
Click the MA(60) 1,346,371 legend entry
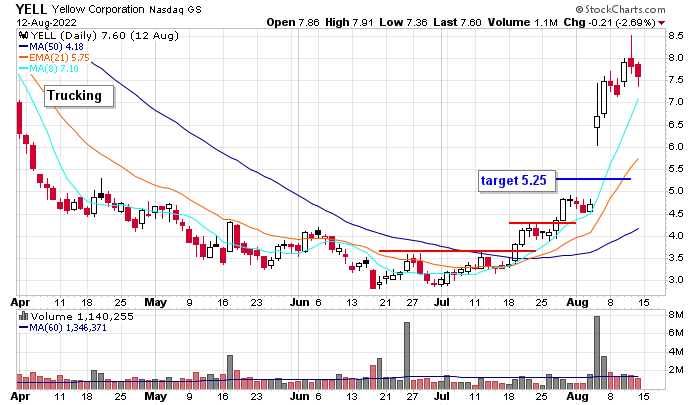[63, 328]
